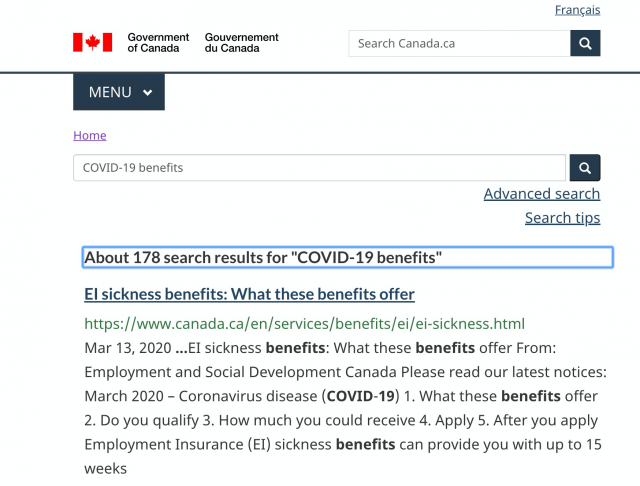Image resolution: width=640 pixels, height=486 pixels.
Task: Click Gouvernement du Canada wordmark text
Action: (x=241, y=42)
